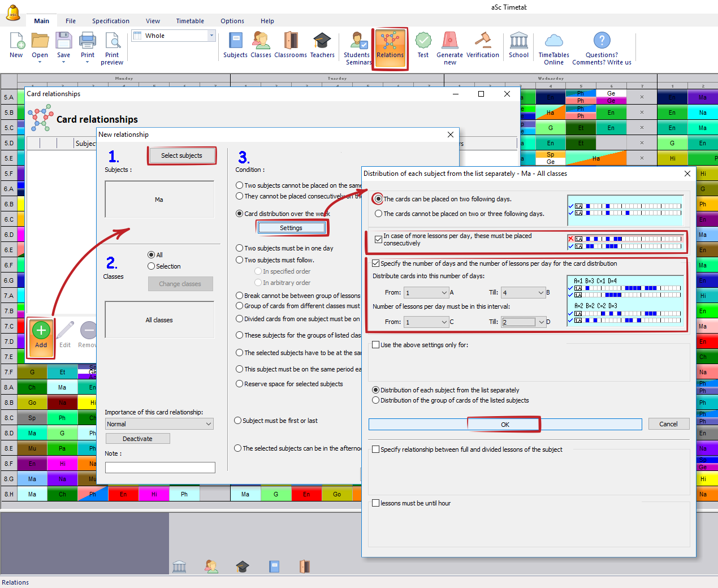Select 'cards cannot be placed on two or three following days'

[379, 214]
